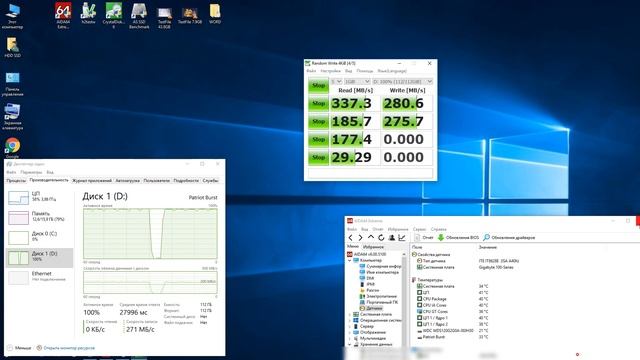The height and width of the screenshot is (360, 640).
Task: Select ЦП in the Task Manager sidebar
Action: pyautogui.click(x=39, y=197)
